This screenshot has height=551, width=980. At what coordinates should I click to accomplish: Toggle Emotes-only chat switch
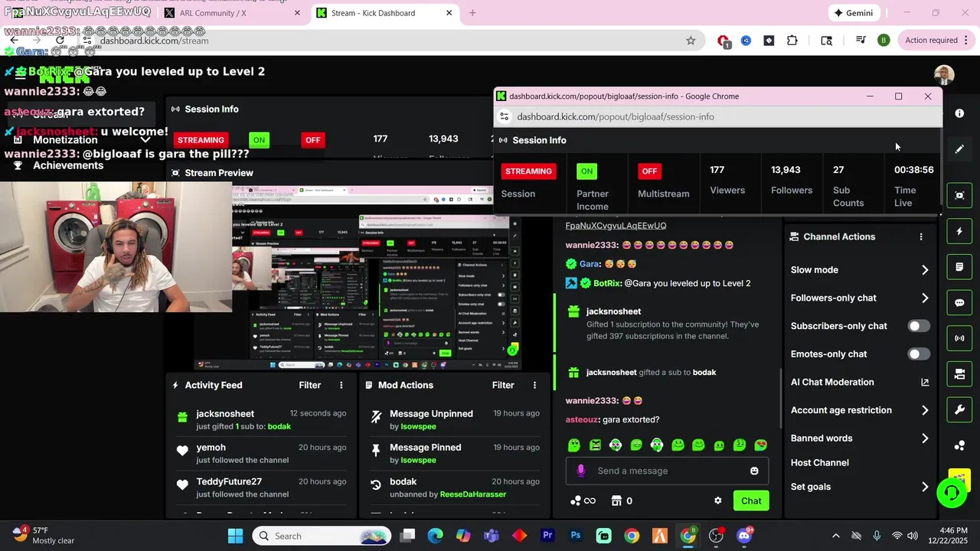[919, 354]
